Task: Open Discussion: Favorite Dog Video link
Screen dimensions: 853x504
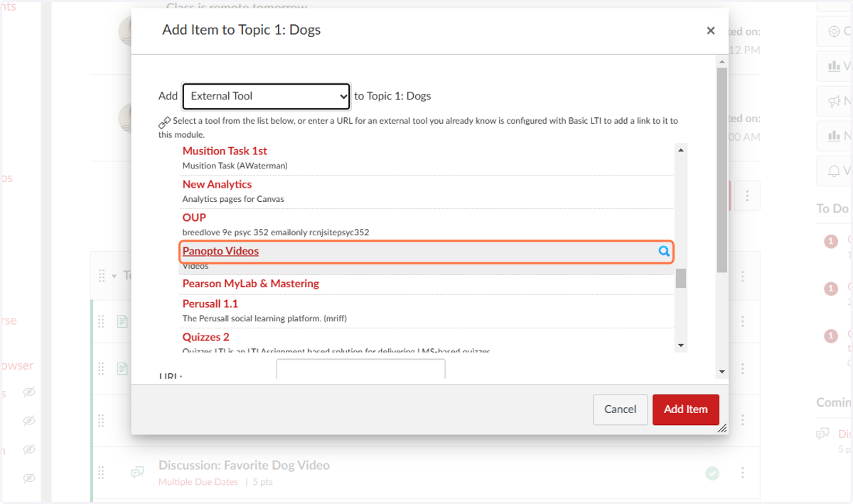Action: click(244, 466)
